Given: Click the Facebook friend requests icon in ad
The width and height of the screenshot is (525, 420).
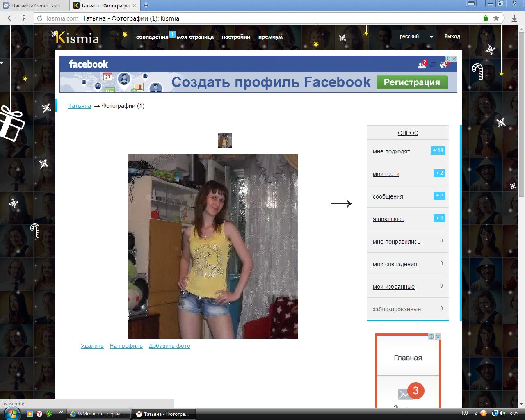Looking at the screenshot, I should coord(422,64).
